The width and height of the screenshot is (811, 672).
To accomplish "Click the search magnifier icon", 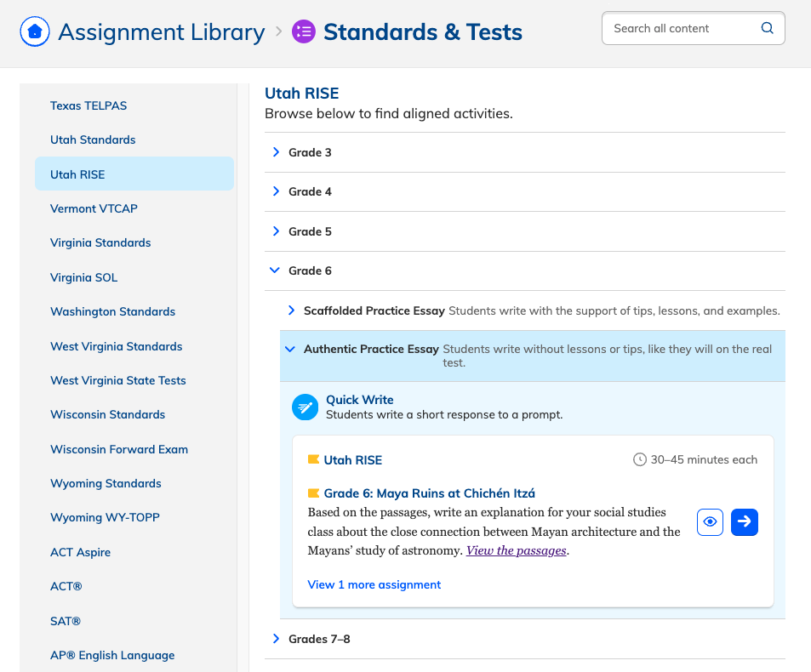I will click(x=767, y=28).
